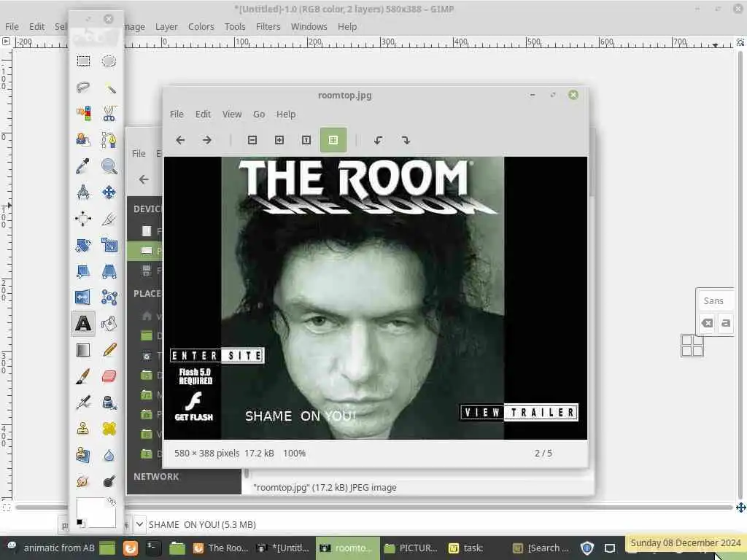Select the Ellipse Select tool

coord(109,61)
